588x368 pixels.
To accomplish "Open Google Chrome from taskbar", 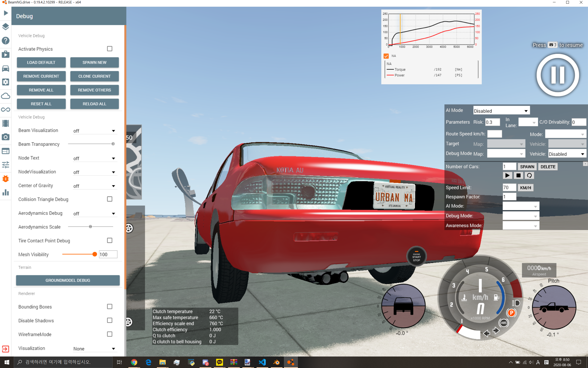I will (x=134, y=362).
